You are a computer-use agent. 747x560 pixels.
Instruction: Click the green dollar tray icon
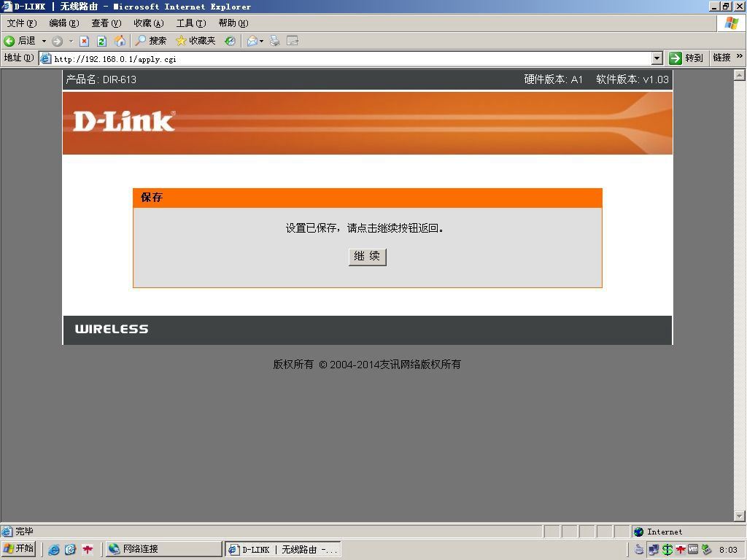(x=667, y=550)
